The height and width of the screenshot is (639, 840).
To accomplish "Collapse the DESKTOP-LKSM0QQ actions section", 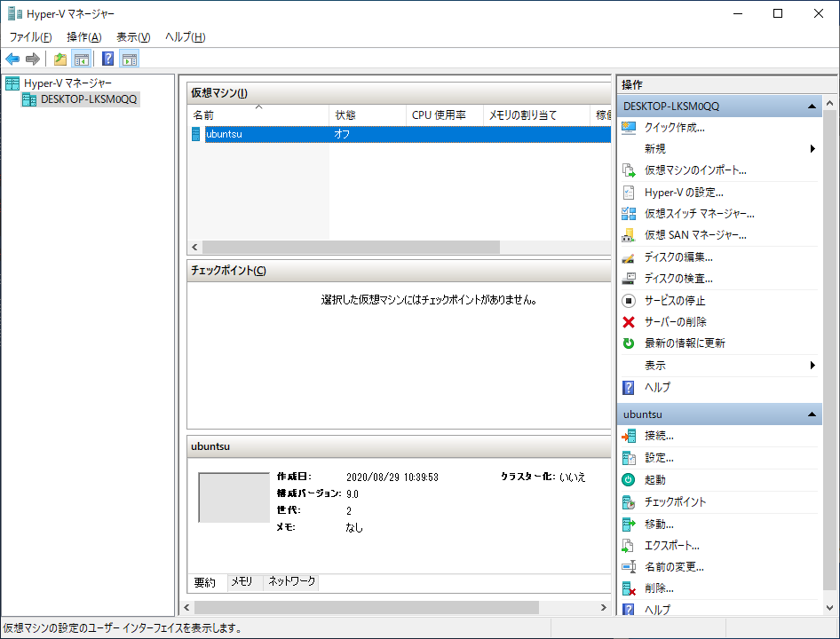I will point(812,106).
